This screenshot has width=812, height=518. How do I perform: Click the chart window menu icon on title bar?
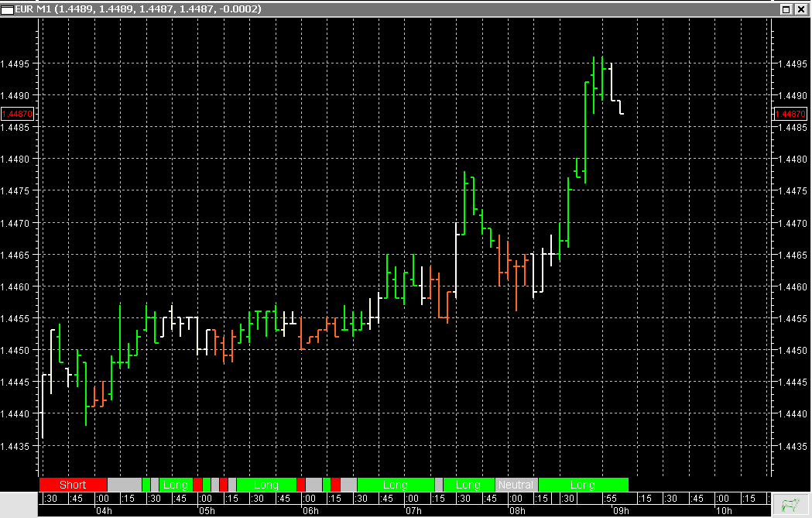coord(8,10)
